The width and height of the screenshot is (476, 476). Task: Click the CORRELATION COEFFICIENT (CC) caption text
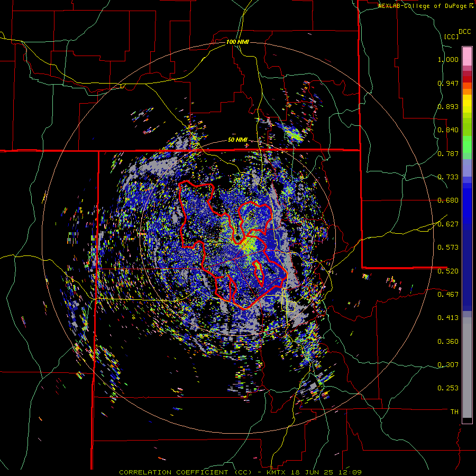tap(186, 472)
